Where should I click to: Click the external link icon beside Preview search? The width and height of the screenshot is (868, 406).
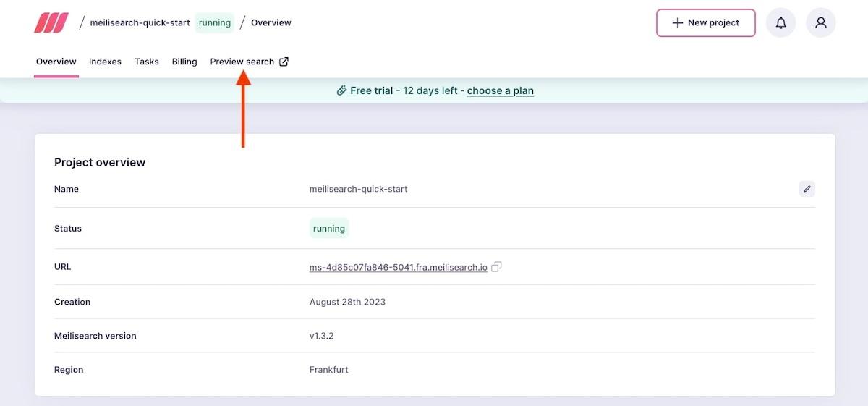(284, 62)
